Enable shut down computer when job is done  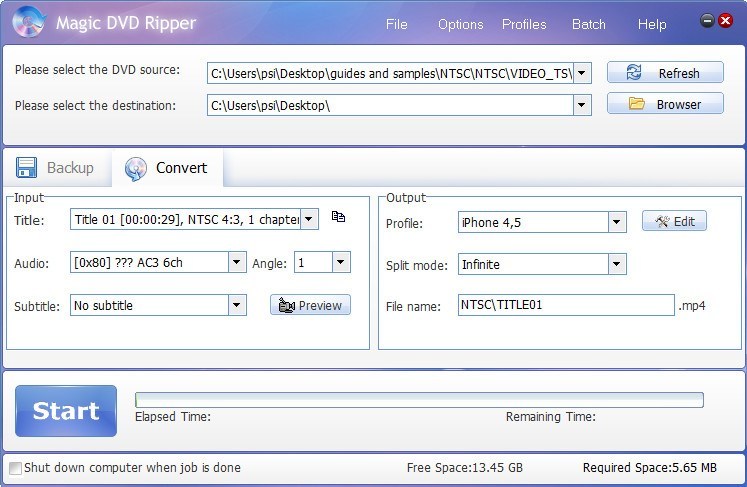click(x=16, y=468)
